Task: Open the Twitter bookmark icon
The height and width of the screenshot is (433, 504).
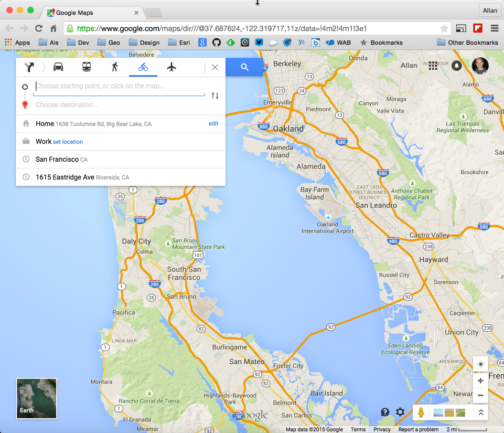Action: pos(259,43)
